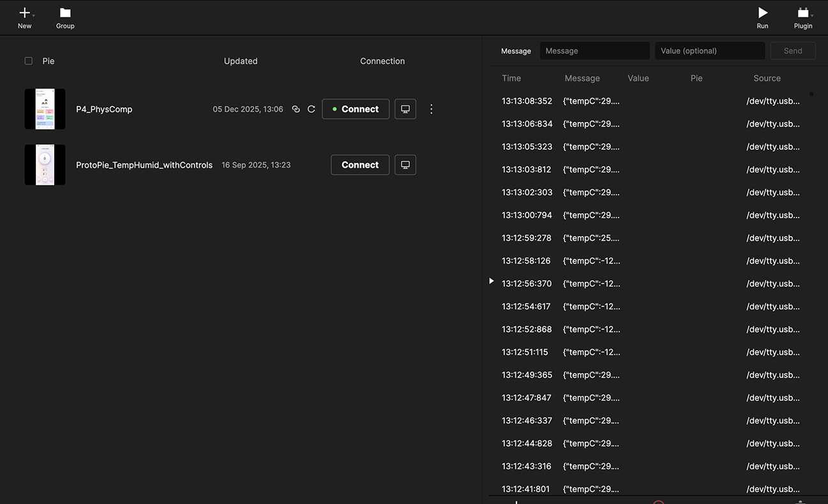The height and width of the screenshot is (504, 828).
Task: Click the P4_PhysComp thumbnail
Action: pos(44,108)
